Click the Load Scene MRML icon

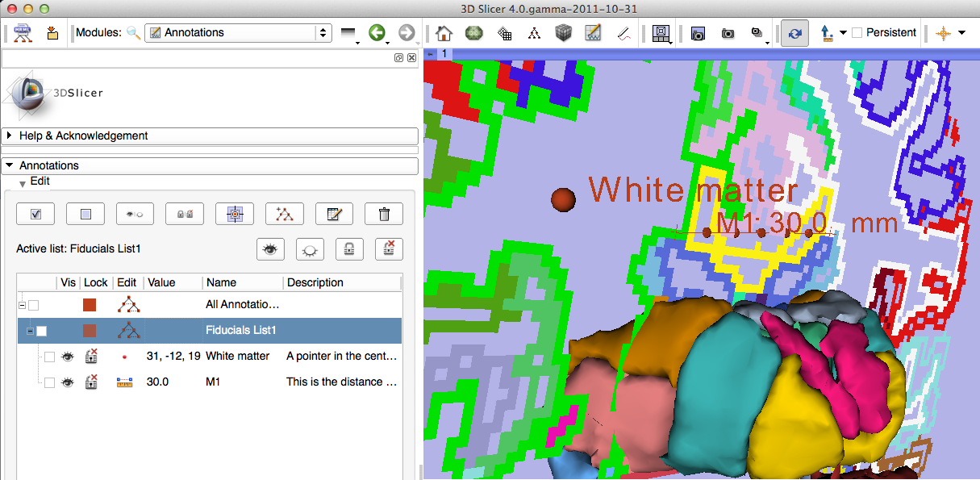tap(21, 33)
